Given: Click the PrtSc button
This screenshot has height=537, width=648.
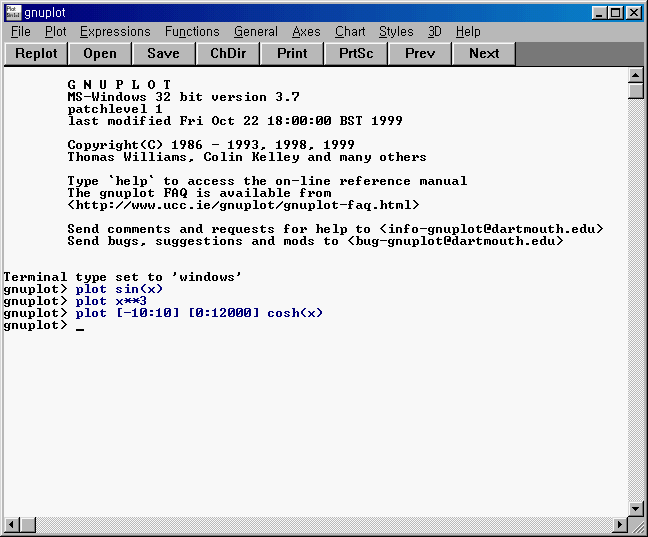Looking at the screenshot, I should [x=356, y=54].
